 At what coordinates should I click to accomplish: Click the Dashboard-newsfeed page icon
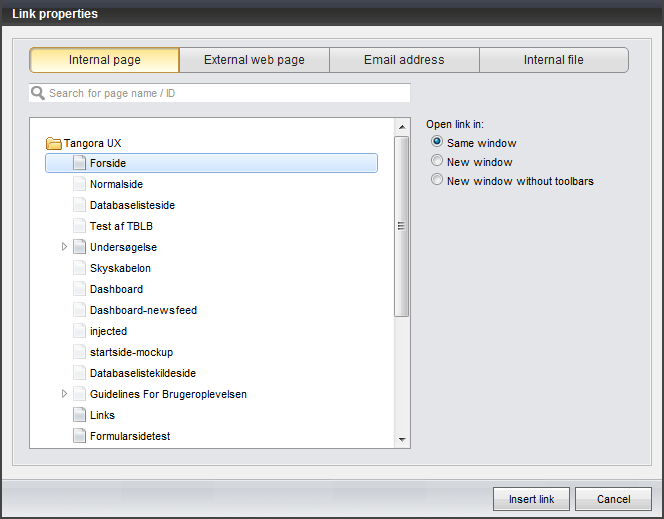click(x=79, y=310)
